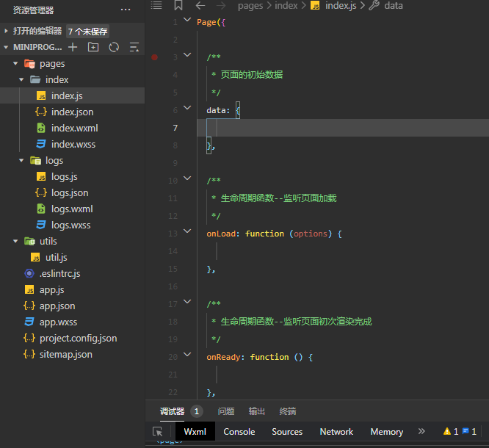Open logs.json file
Screen dimensions: 489x448
(73, 193)
